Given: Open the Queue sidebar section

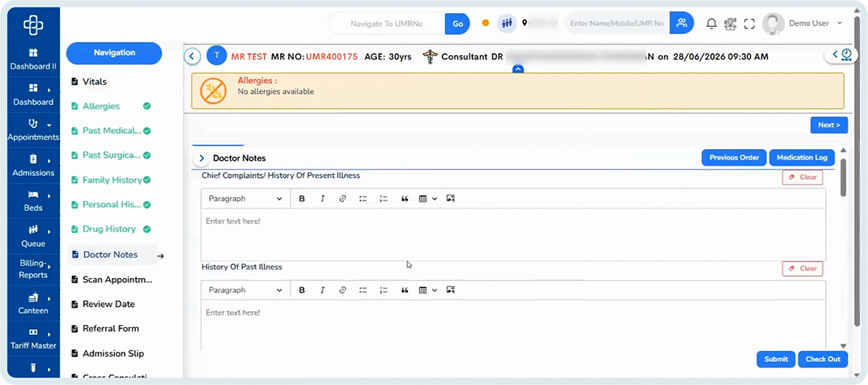Looking at the screenshot, I should [x=33, y=237].
